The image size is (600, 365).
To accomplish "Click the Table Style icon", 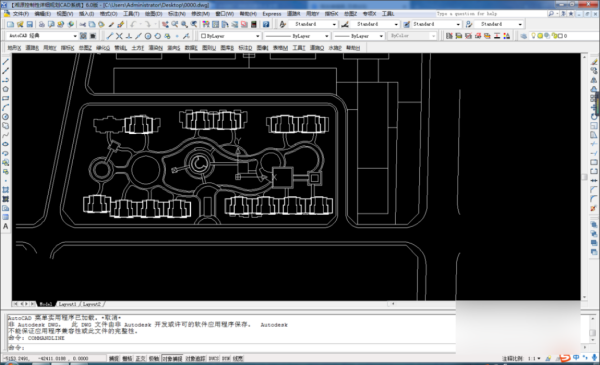I will [x=407, y=24].
